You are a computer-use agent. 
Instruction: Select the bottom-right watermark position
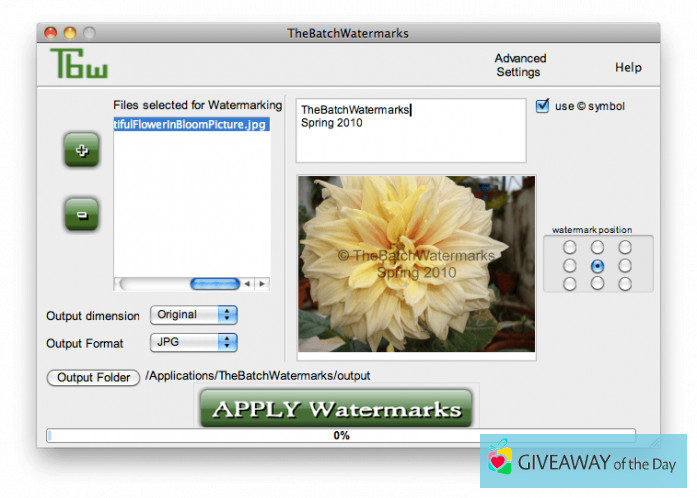click(x=625, y=284)
